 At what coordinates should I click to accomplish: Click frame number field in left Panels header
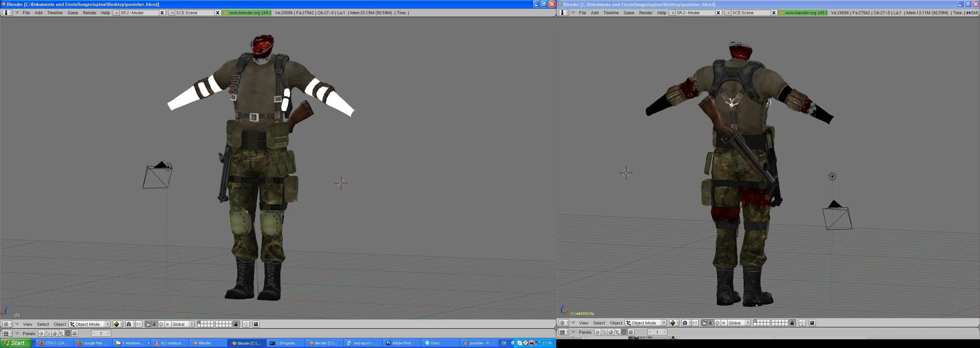coord(101,333)
